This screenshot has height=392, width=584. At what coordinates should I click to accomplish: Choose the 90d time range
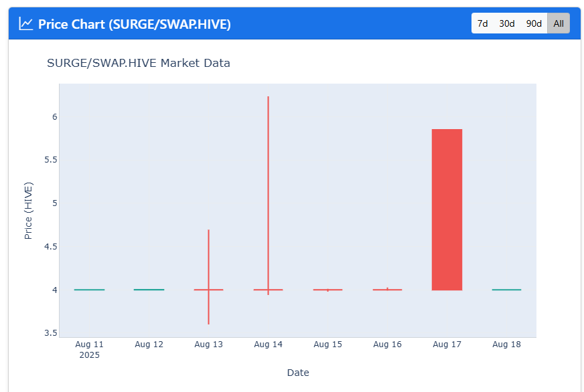pyautogui.click(x=534, y=23)
